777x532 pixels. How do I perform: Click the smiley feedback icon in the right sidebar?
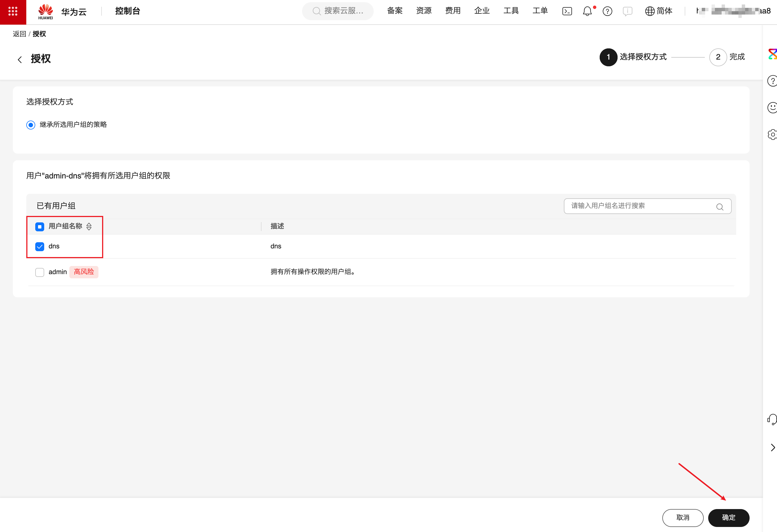(x=772, y=108)
